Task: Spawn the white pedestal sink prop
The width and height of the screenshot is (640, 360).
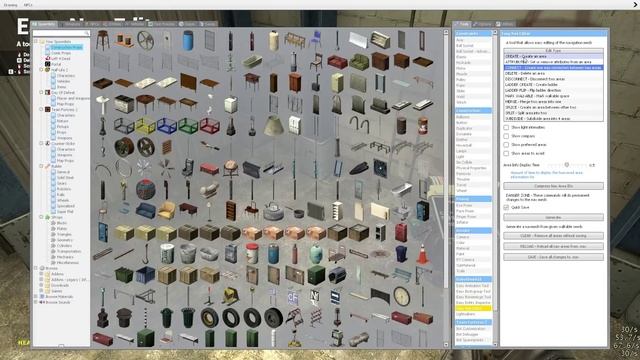Action: 102,104
